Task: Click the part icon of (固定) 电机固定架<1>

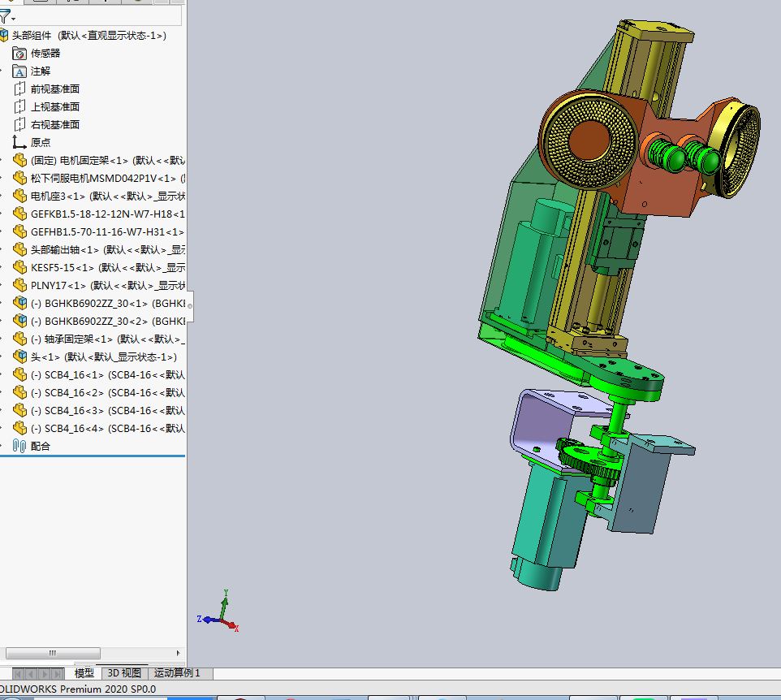Action: (20, 161)
